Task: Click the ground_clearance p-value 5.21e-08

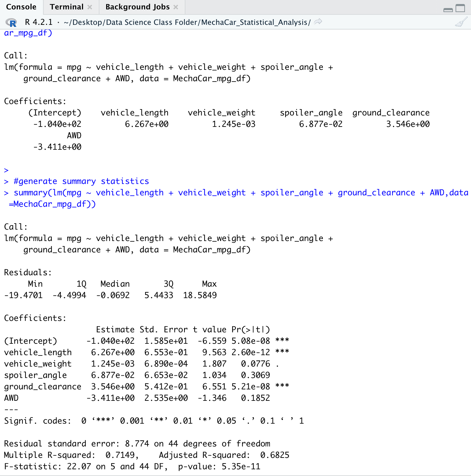Action: pyautogui.click(x=251, y=387)
